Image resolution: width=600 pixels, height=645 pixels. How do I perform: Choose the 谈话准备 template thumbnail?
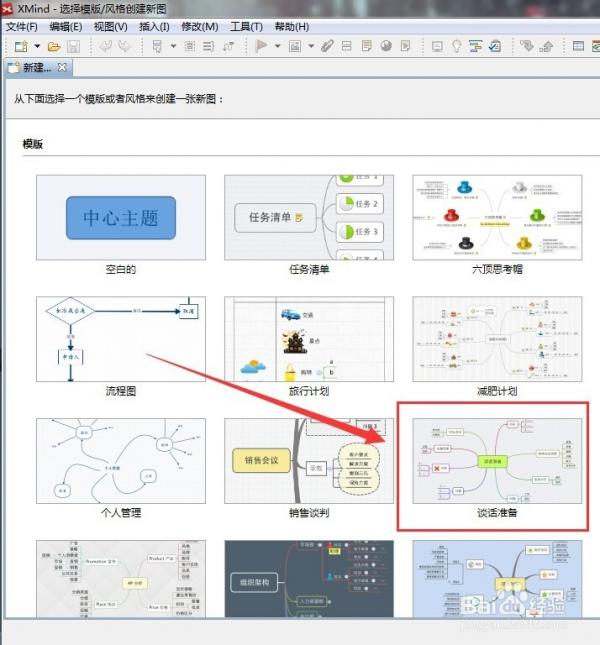pos(497,461)
